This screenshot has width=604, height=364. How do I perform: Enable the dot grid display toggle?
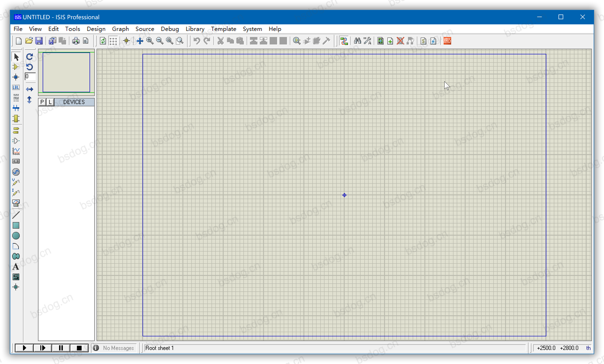coord(113,41)
